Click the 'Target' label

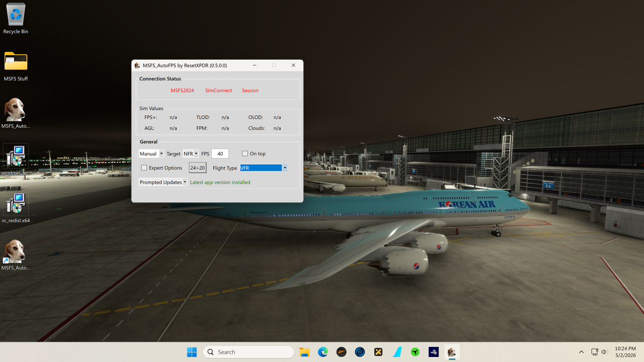coord(174,154)
